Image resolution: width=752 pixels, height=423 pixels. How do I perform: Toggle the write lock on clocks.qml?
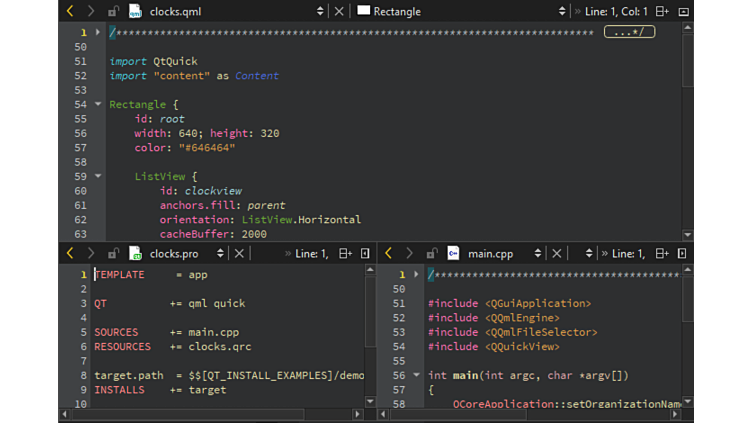(x=113, y=12)
